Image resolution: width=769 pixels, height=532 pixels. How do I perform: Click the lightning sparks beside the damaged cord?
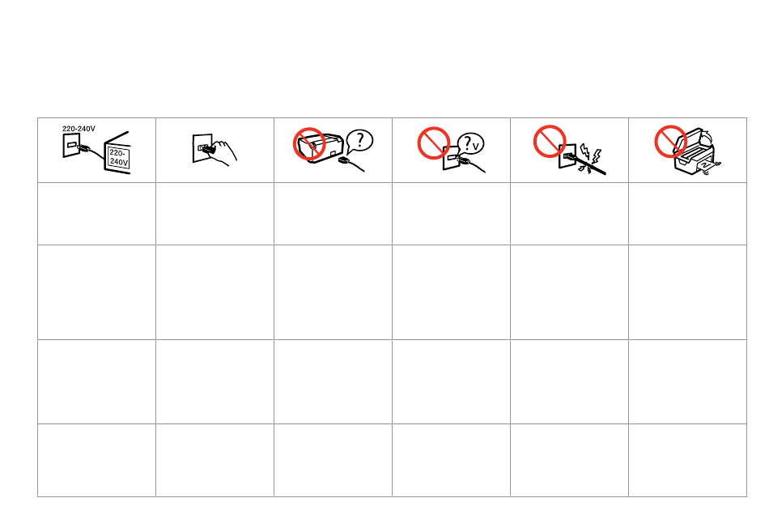pos(590,157)
